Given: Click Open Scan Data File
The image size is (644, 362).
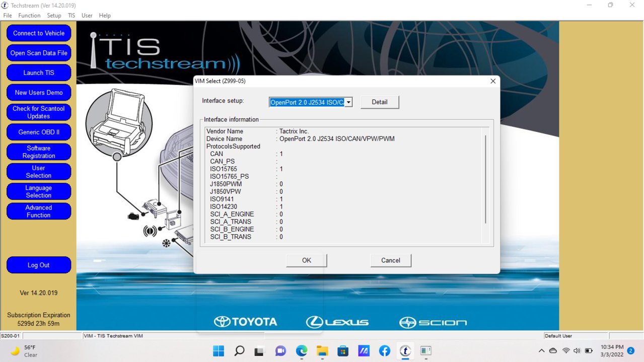Looking at the screenshot, I should click(39, 53).
